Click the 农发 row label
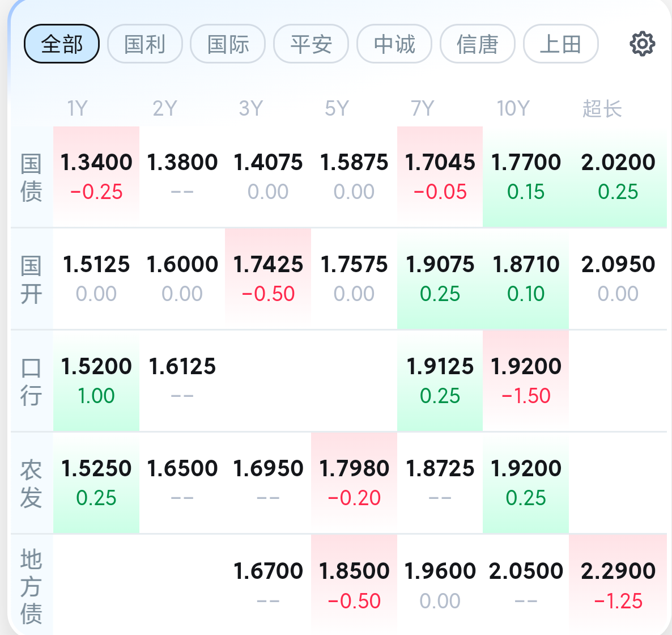The image size is (672, 635). [31, 483]
